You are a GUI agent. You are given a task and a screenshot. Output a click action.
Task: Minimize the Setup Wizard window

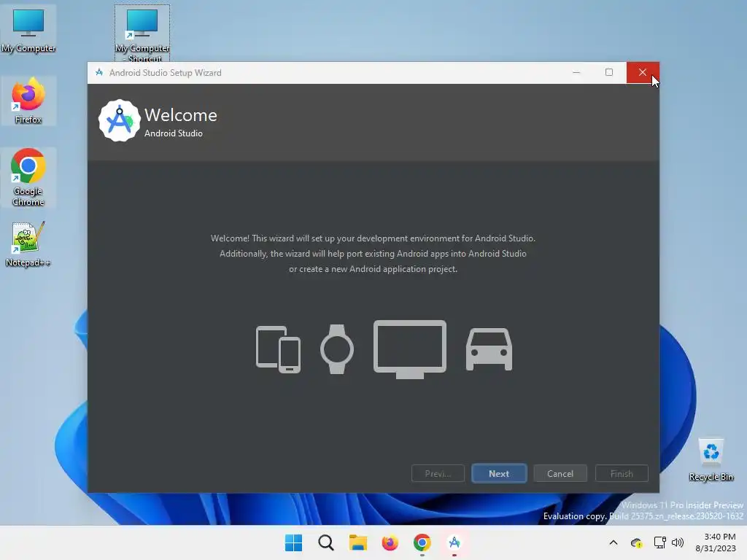(576, 72)
